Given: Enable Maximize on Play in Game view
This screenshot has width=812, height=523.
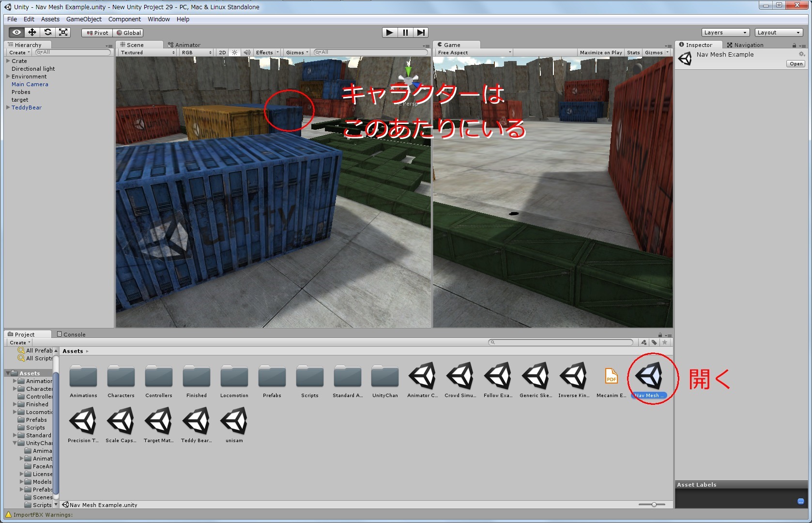Looking at the screenshot, I should (600, 52).
